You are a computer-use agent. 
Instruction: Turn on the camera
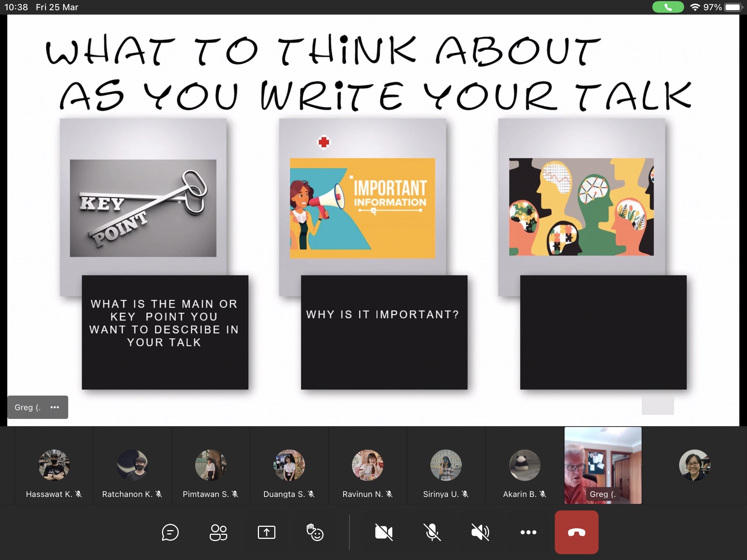coord(384,532)
